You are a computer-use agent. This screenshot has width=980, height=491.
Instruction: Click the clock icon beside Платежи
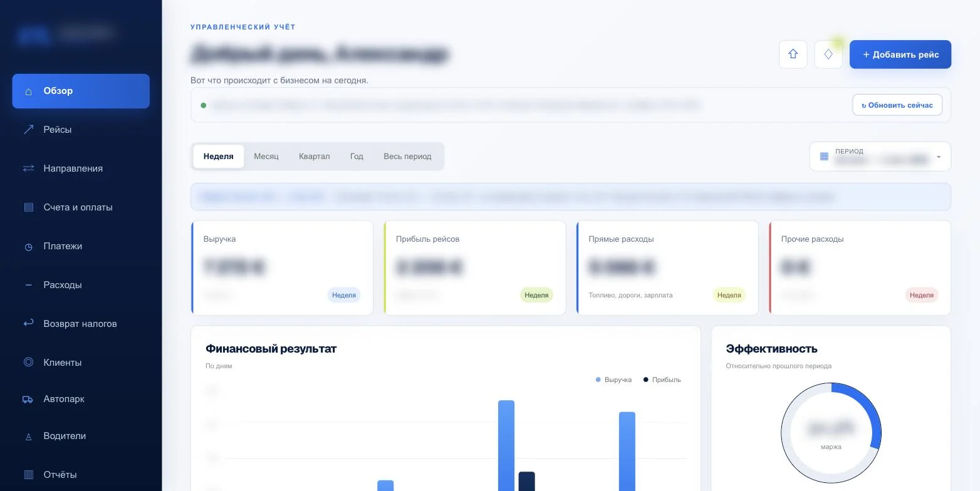click(x=28, y=247)
